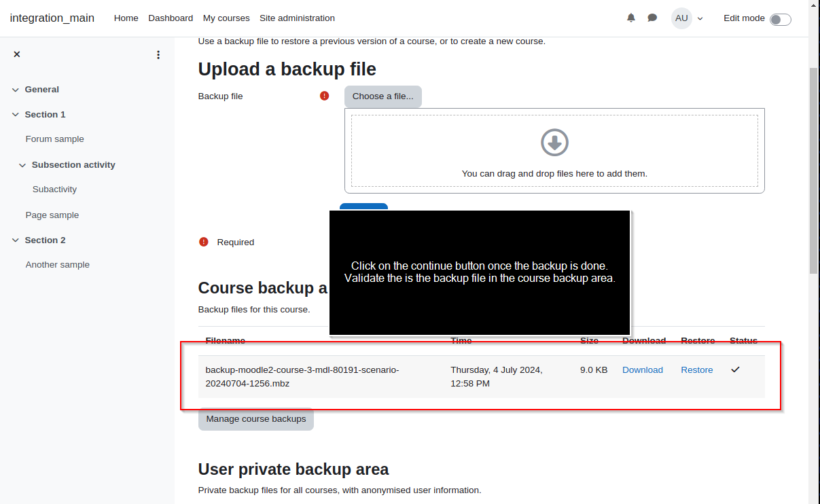Open Manage course backups
The width and height of the screenshot is (820, 504).
click(256, 419)
